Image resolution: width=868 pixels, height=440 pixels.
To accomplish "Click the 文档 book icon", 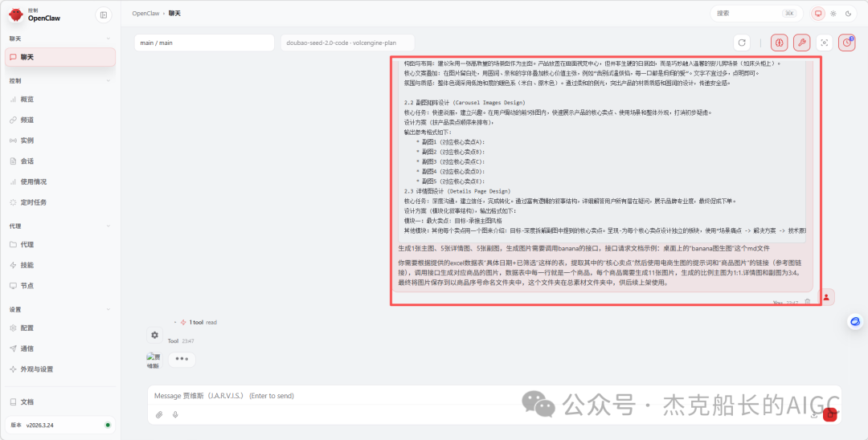I will click(14, 401).
